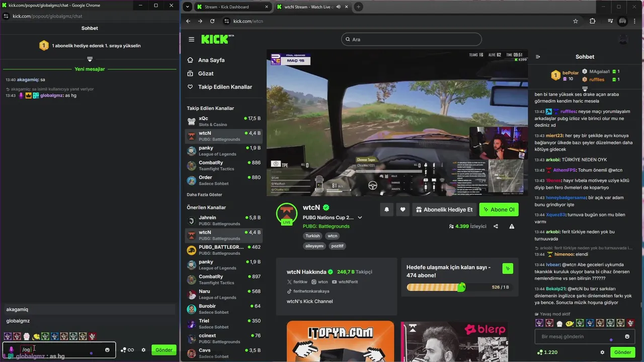Select akagamiq suggestion in popout chat
644x362 pixels.
pos(90,309)
